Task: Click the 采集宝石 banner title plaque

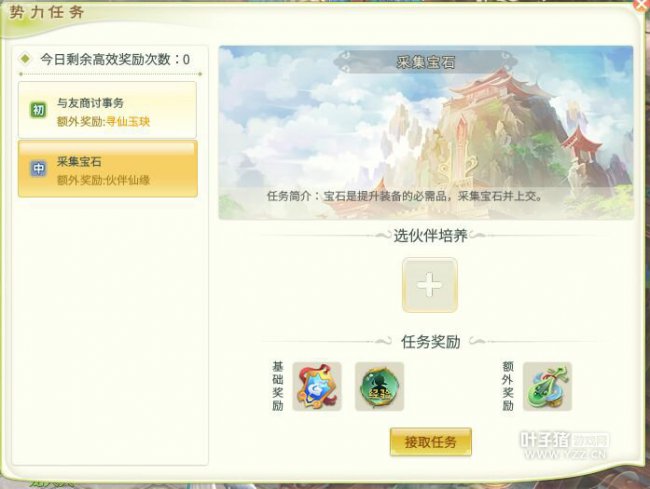Action: [x=426, y=62]
